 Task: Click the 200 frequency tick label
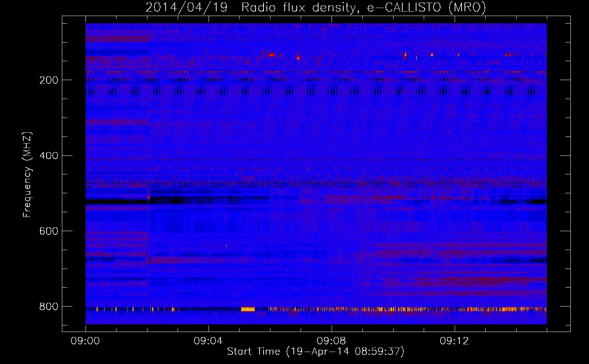(x=49, y=80)
